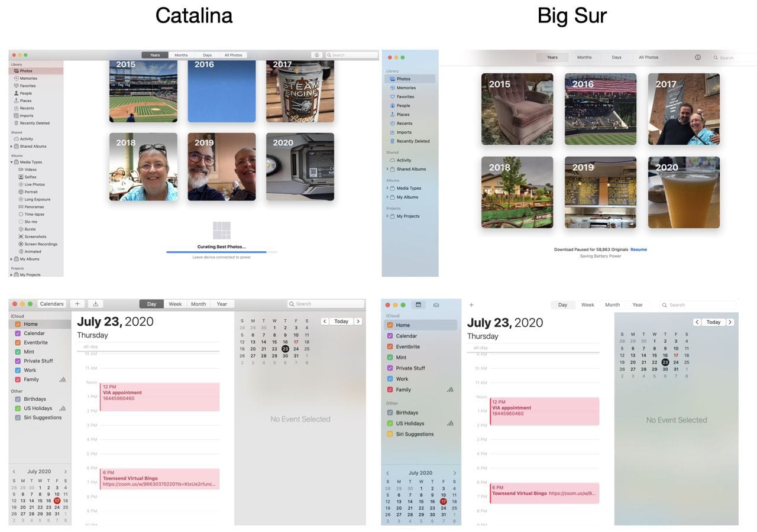The height and width of the screenshot is (532, 757).
Task: Collapse Media Types in Catalina Photos sidebar
Action: click(11, 162)
